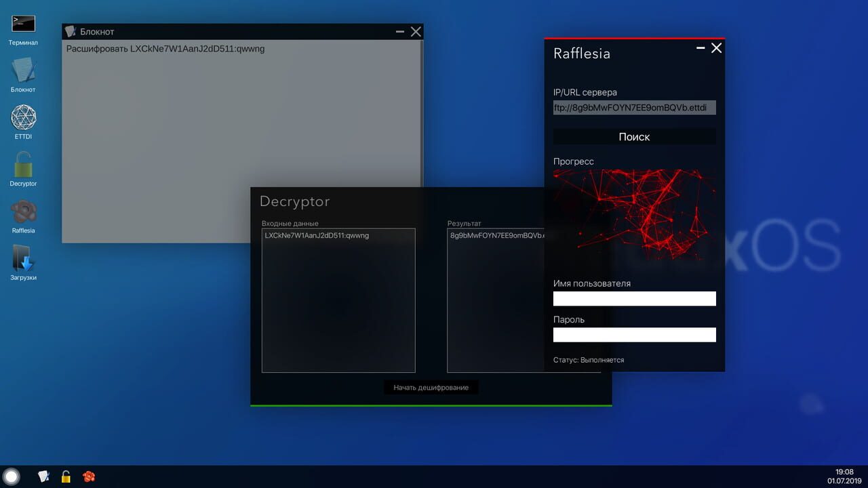This screenshot has width=868, height=488.
Task: Select the Пароль password field
Action: pos(633,334)
